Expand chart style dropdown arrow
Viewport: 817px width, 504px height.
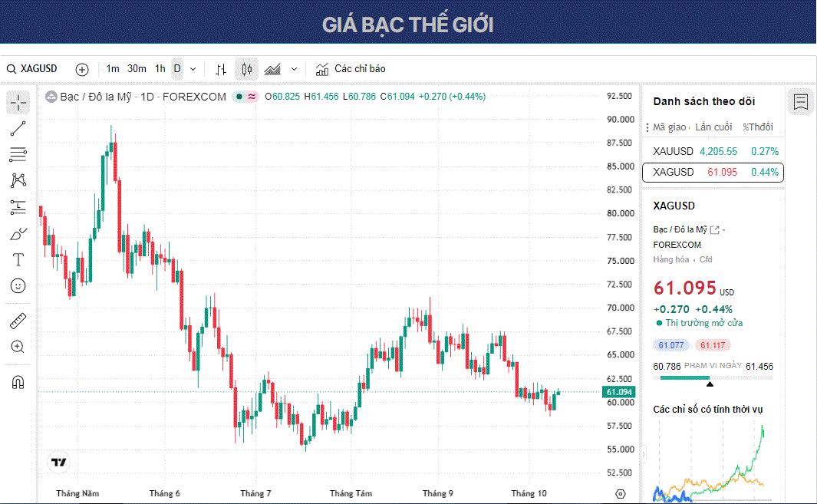click(295, 69)
